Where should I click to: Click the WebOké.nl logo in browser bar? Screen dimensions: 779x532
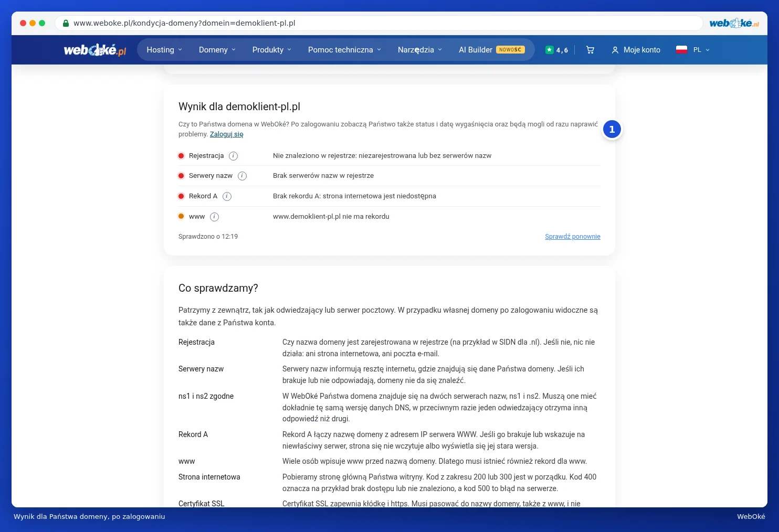point(734,23)
